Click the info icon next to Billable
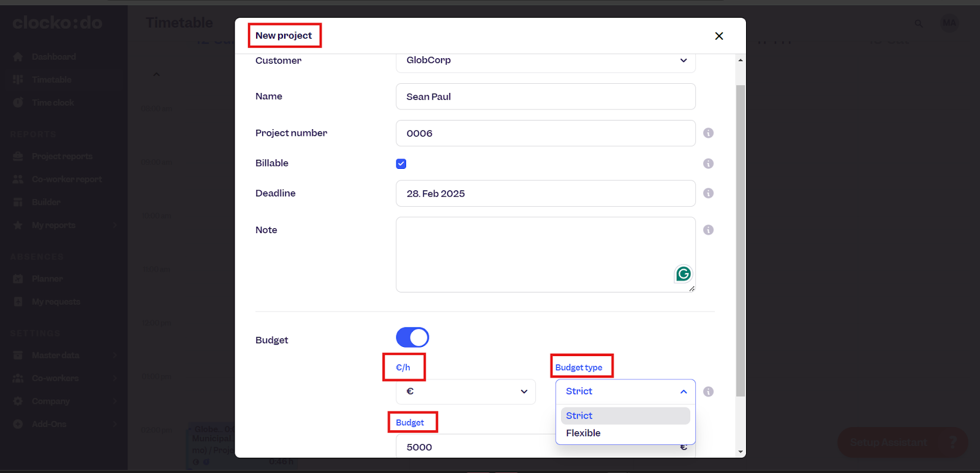 pyautogui.click(x=708, y=163)
